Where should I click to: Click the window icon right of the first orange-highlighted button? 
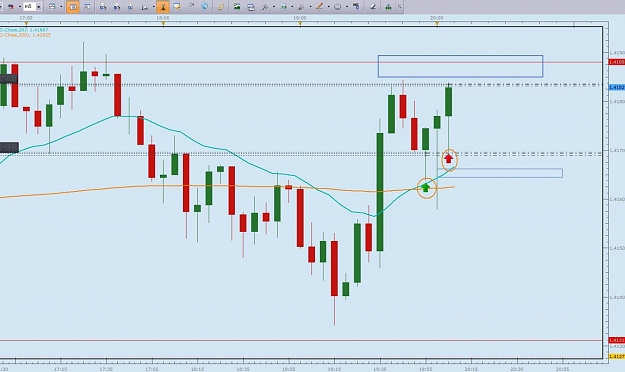87,6
